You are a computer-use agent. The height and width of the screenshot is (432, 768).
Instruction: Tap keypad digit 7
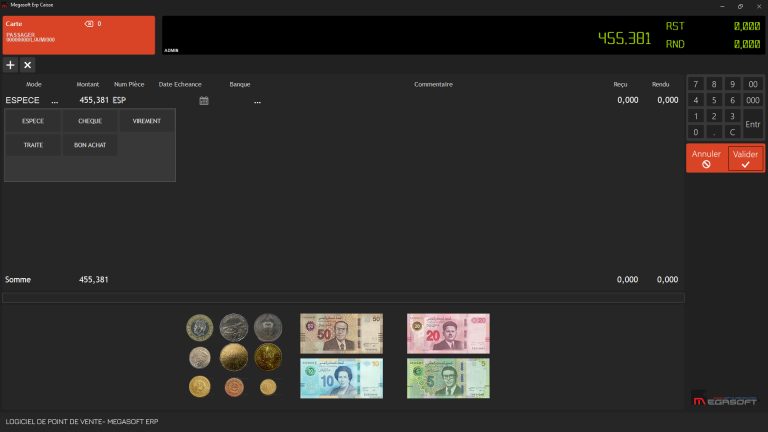pos(696,84)
